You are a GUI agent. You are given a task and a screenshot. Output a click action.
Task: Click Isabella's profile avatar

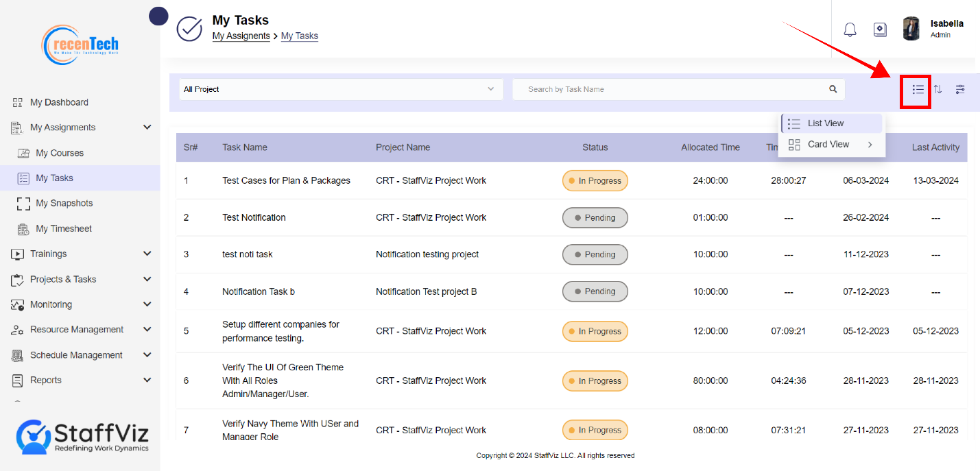click(x=911, y=29)
